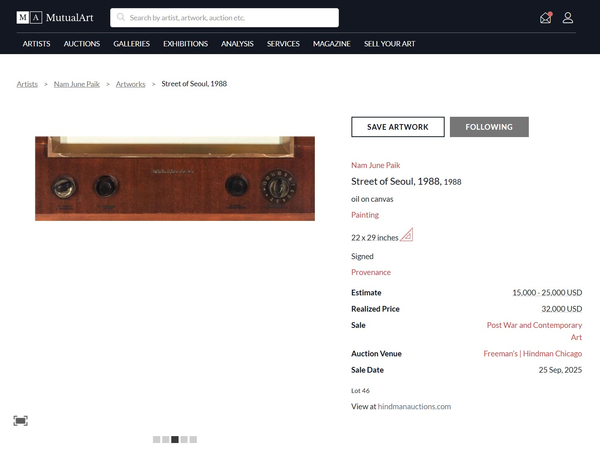Open the mail notifications icon
This screenshot has width=600, height=454.
[x=546, y=18]
